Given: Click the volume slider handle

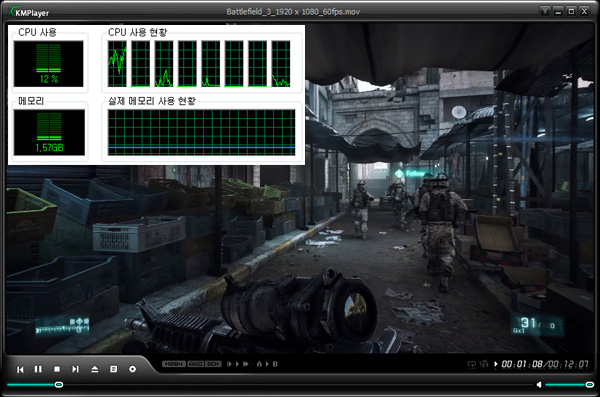Looking at the screenshot, I should [x=590, y=384].
